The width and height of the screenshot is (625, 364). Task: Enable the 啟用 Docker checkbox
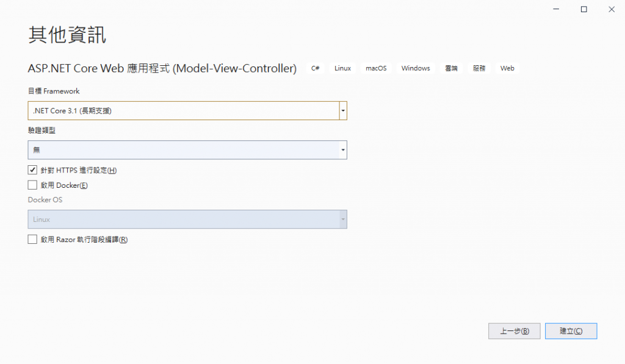coord(32,185)
